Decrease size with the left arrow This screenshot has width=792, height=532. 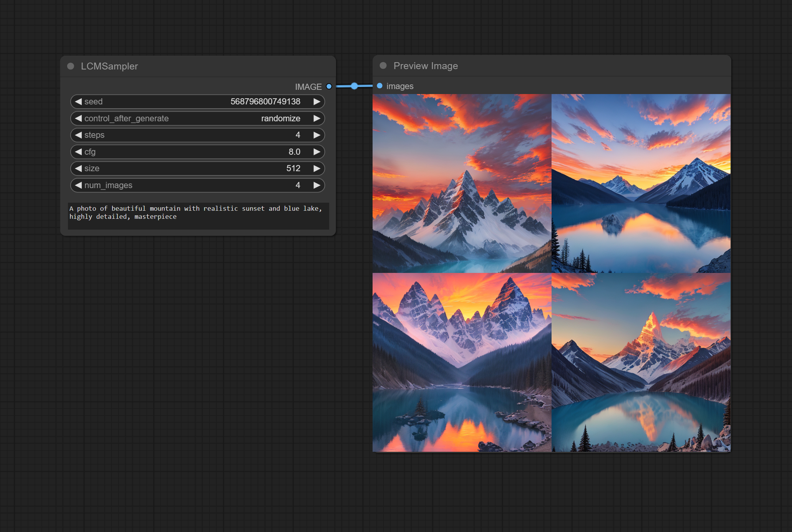[78, 168]
